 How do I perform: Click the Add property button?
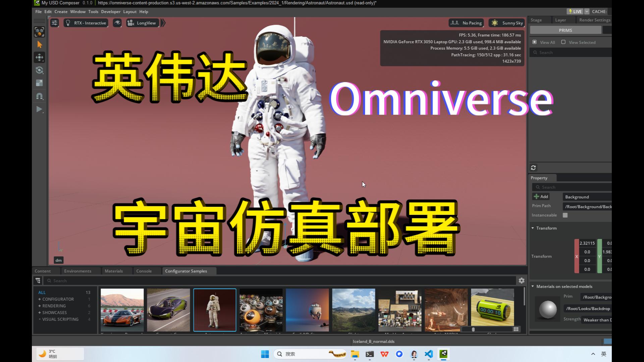[x=541, y=197]
